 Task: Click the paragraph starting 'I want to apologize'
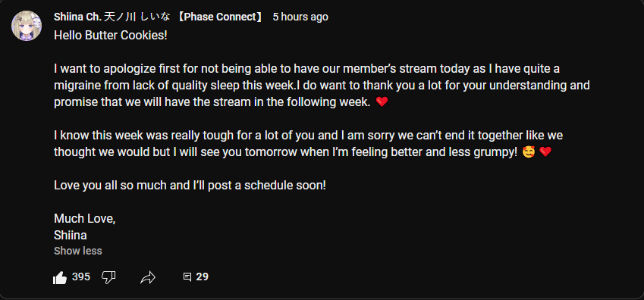[x=322, y=86]
